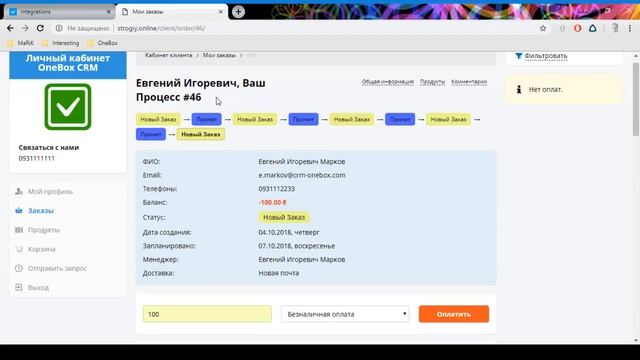Click the profile icon beside Мой профиль
The width and height of the screenshot is (640, 360).
[19, 191]
